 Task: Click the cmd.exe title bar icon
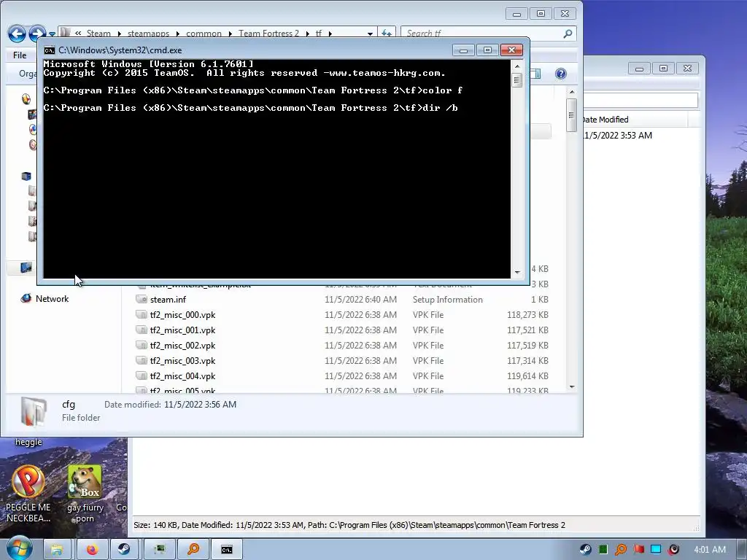pyautogui.click(x=49, y=50)
